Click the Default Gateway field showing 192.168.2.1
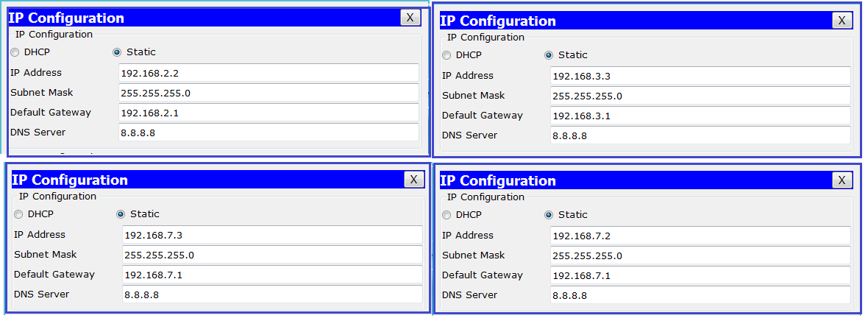 (x=269, y=113)
